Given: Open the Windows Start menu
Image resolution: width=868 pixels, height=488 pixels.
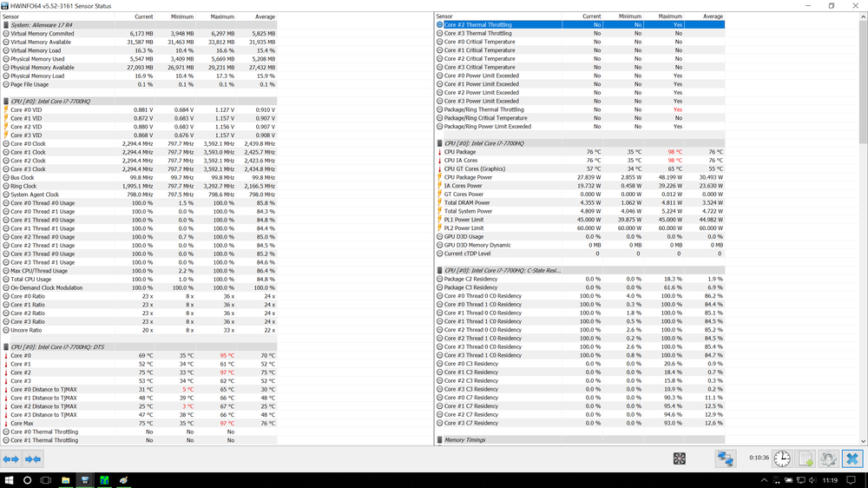Looking at the screenshot, I should [x=9, y=480].
